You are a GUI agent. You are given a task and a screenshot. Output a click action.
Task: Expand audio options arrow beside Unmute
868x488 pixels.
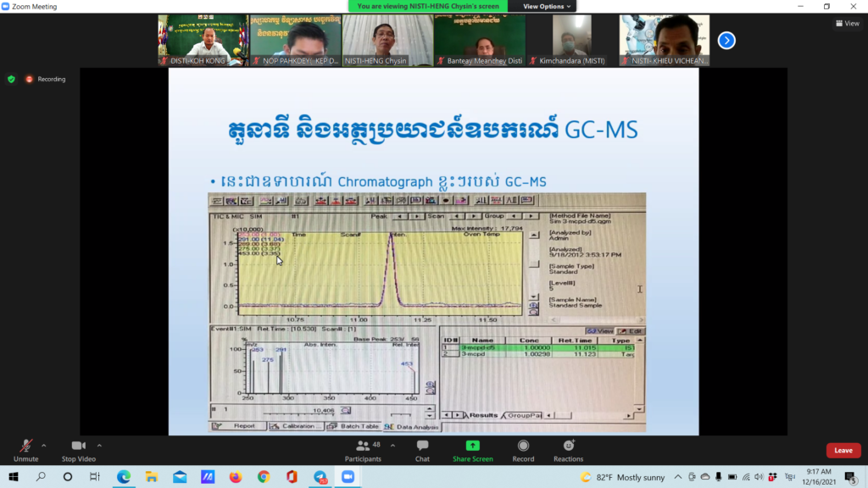[x=44, y=445]
